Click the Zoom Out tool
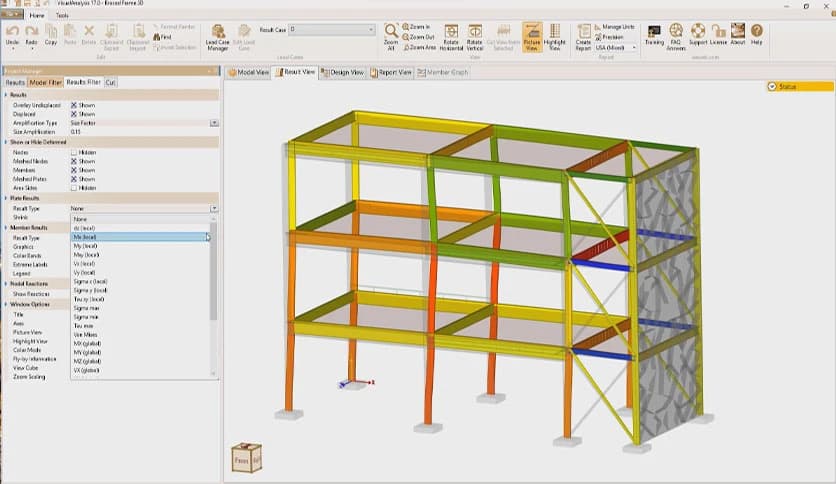Viewport: 836px width, 484px height. click(x=419, y=37)
